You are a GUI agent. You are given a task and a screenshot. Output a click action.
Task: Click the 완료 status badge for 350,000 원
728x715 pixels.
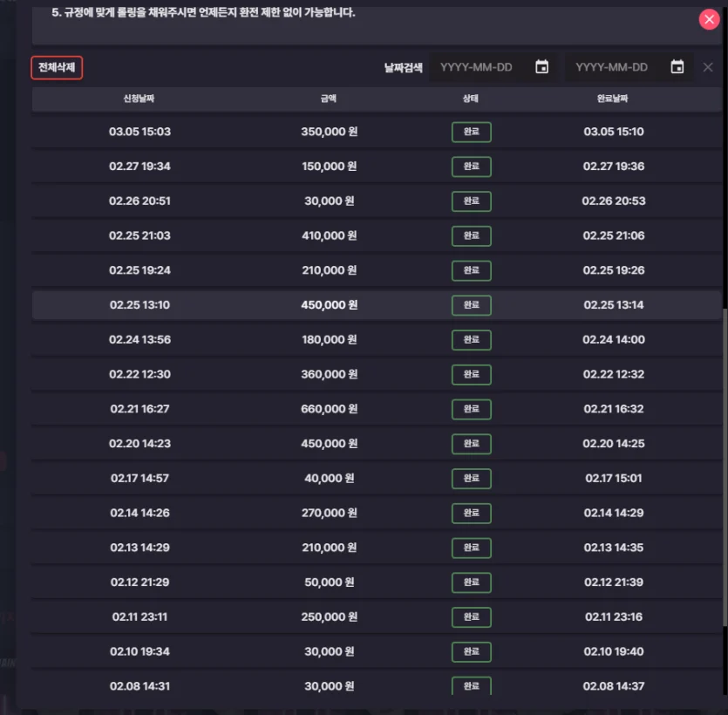point(472,132)
